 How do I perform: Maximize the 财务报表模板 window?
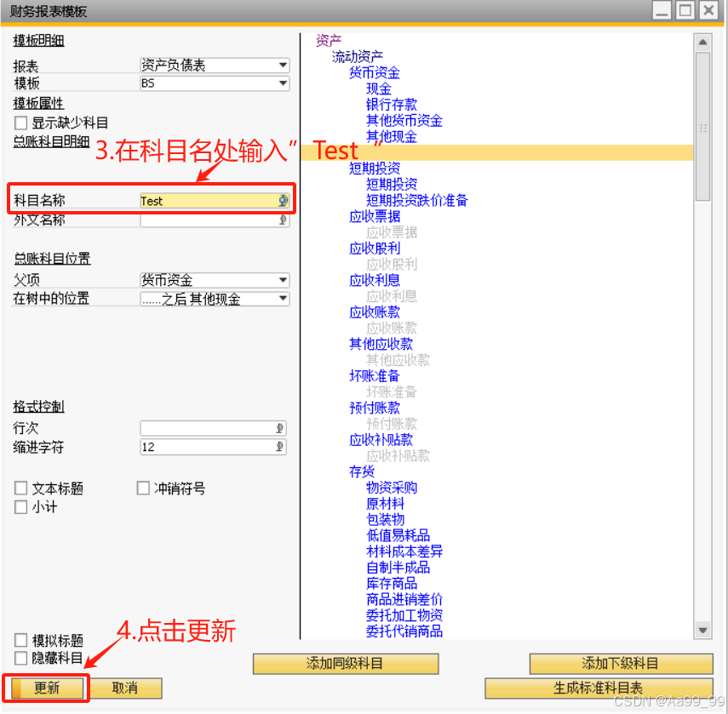(685, 10)
